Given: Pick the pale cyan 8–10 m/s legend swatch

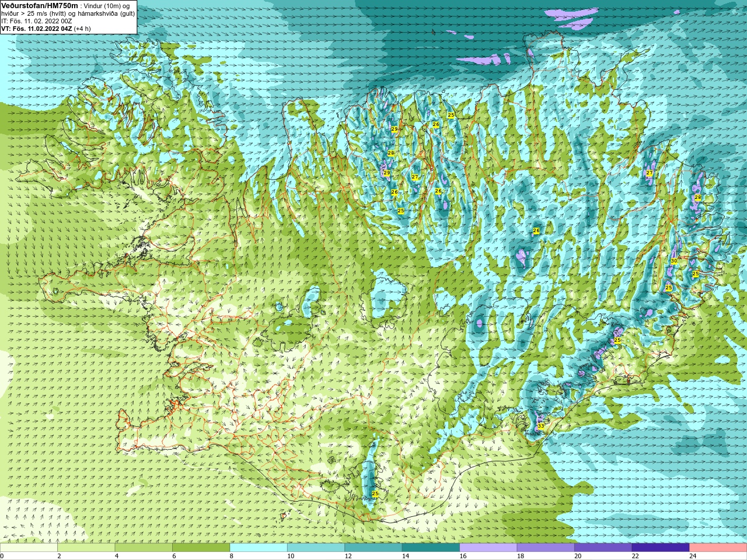Looking at the screenshot, I should pyautogui.click(x=259, y=547).
